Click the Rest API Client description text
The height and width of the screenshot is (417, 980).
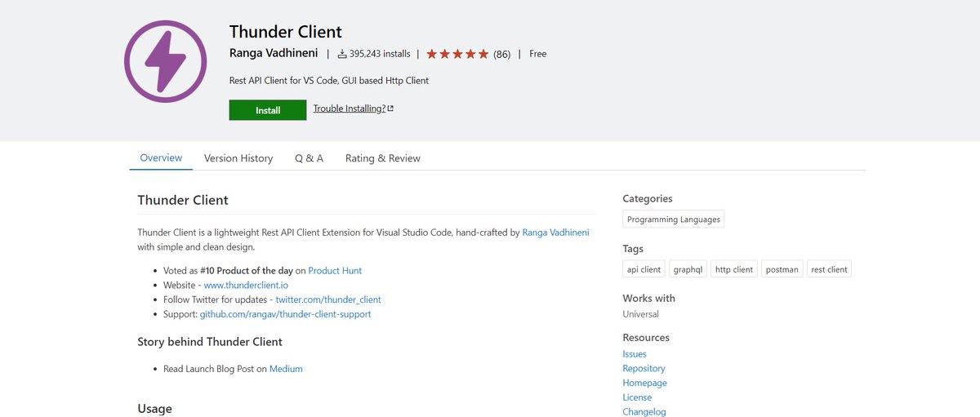[329, 81]
